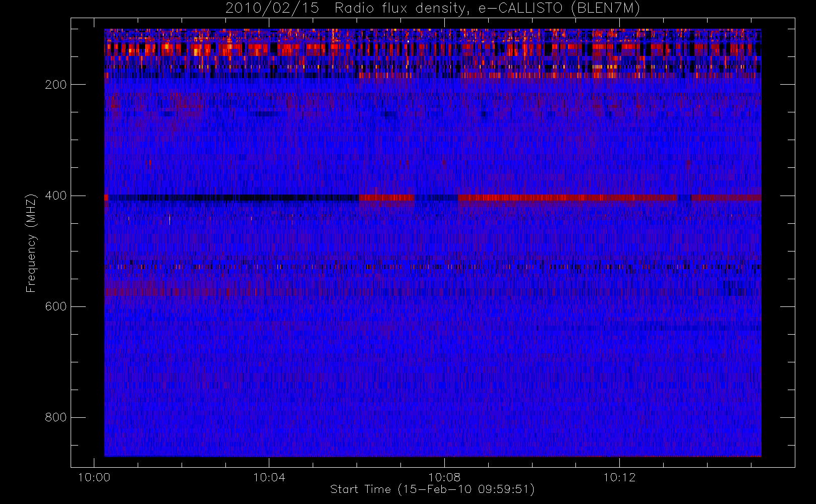Click the 'Frequency (MHz)' y-axis label

[31, 243]
